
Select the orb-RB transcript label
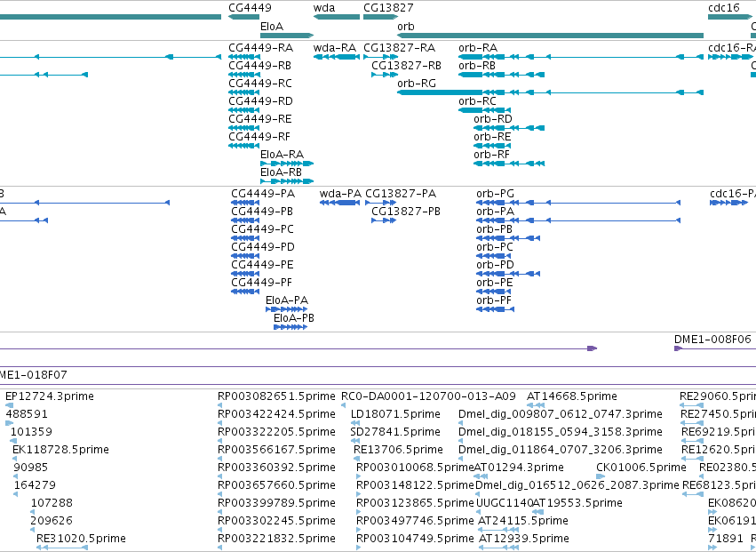pyautogui.click(x=477, y=66)
